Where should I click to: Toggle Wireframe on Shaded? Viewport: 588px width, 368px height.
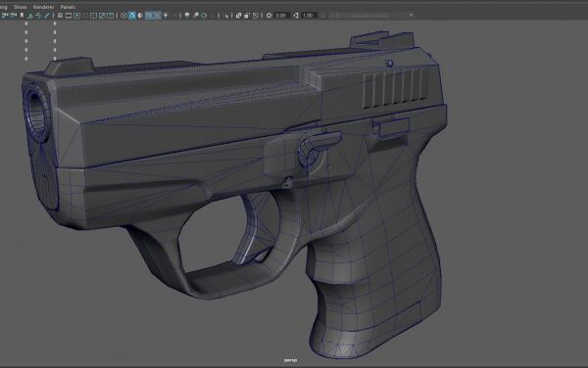[149, 16]
